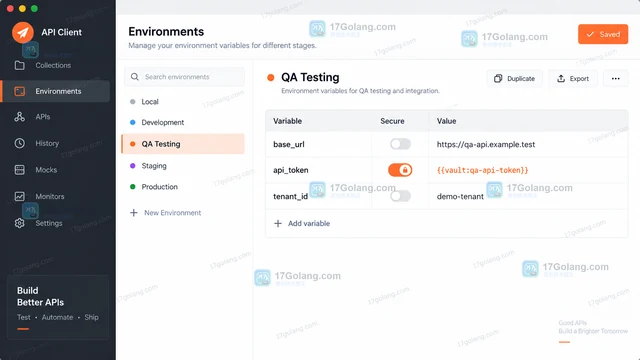The image size is (640, 360).
Task: Click the api_token variable name
Action: click(x=291, y=170)
